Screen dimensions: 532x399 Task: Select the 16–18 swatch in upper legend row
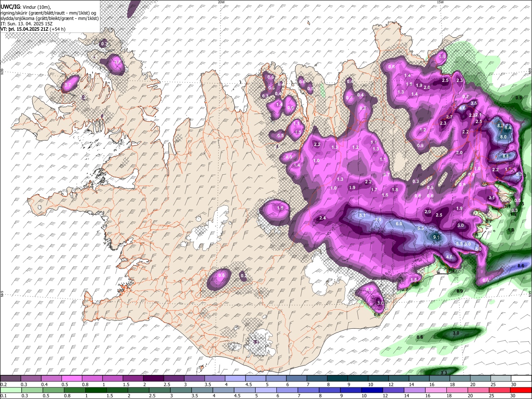click(x=440, y=379)
